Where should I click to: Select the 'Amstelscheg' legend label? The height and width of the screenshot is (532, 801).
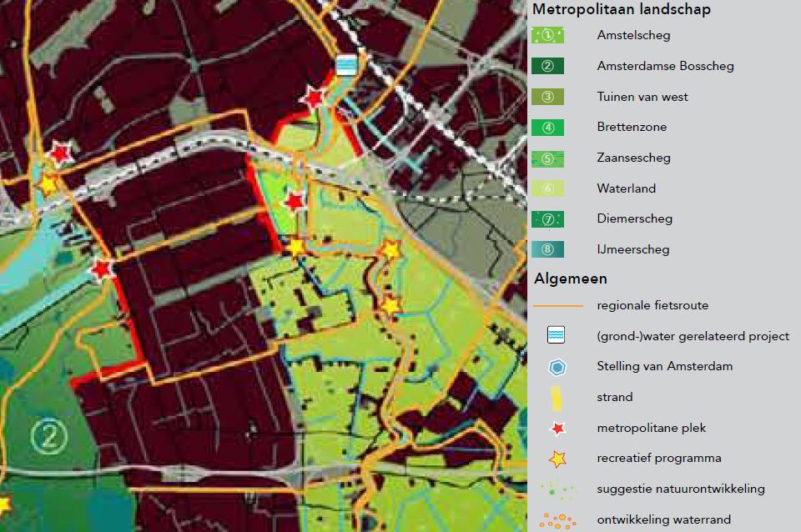click(633, 35)
